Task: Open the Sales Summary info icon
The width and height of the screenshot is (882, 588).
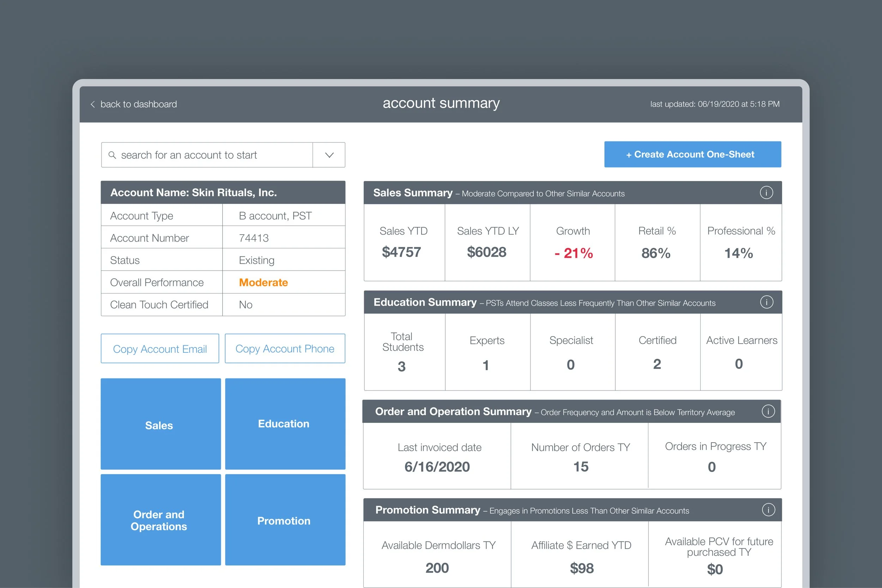Action: pos(767,192)
